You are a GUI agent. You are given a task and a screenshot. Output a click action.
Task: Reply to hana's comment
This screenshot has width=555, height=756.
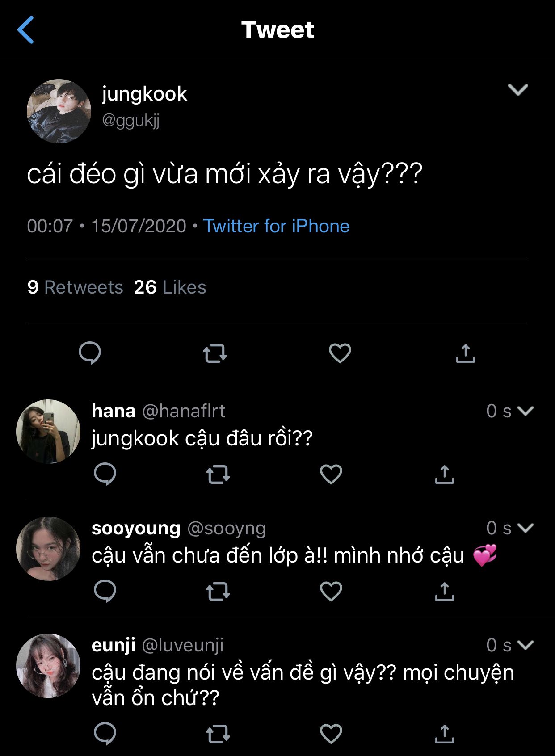tap(105, 474)
